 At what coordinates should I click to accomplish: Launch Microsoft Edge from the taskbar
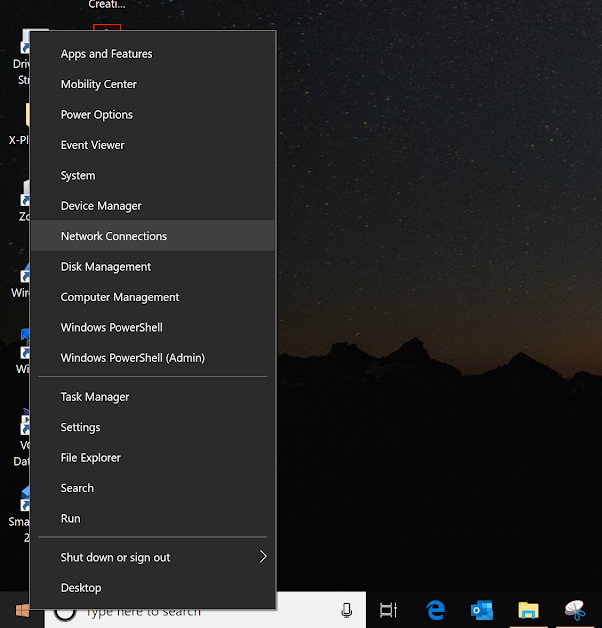coord(435,610)
